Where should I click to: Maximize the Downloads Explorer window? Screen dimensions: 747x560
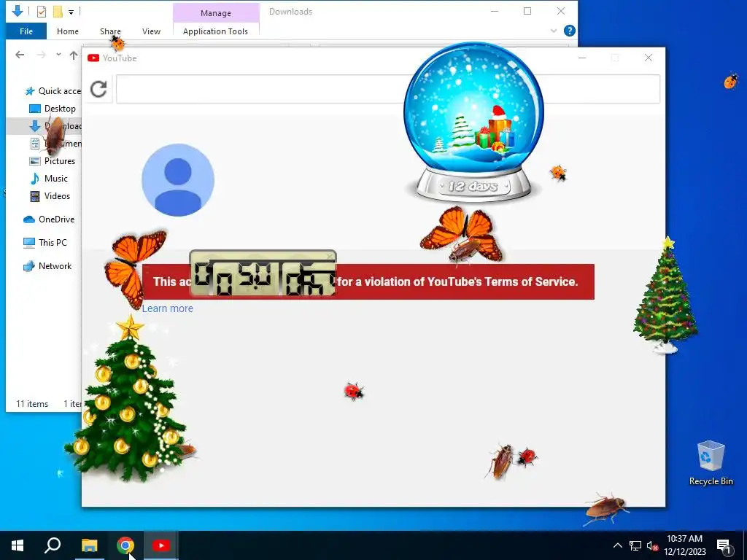[x=527, y=11]
